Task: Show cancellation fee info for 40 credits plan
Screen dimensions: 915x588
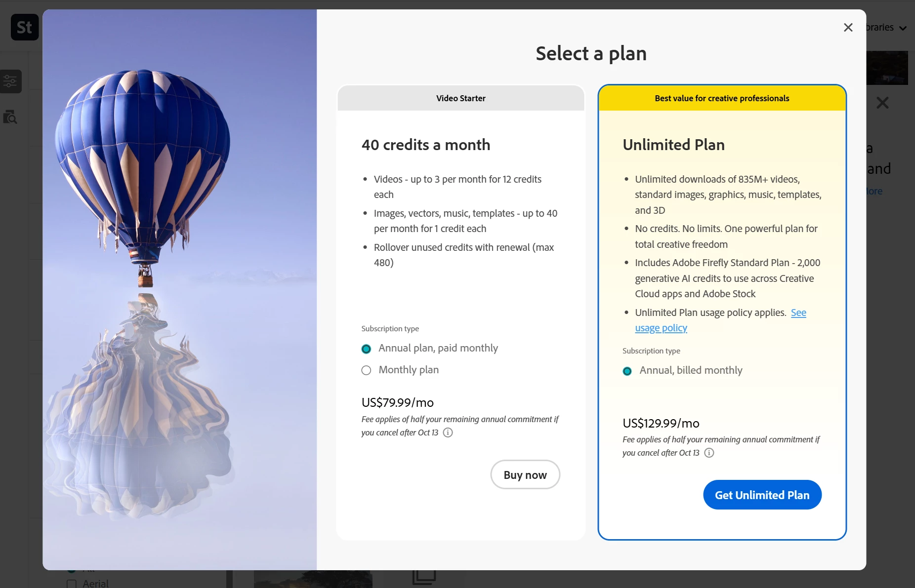Action: pyautogui.click(x=448, y=432)
